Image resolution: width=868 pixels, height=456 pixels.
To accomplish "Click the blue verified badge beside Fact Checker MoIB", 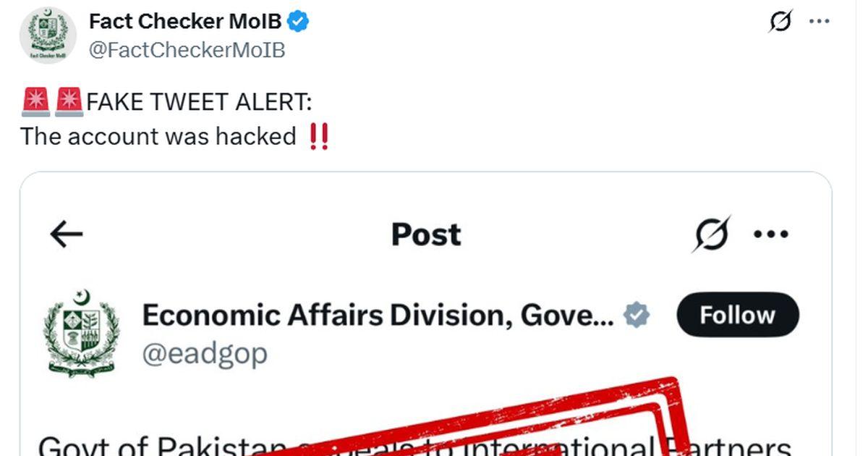I will click(x=299, y=22).
